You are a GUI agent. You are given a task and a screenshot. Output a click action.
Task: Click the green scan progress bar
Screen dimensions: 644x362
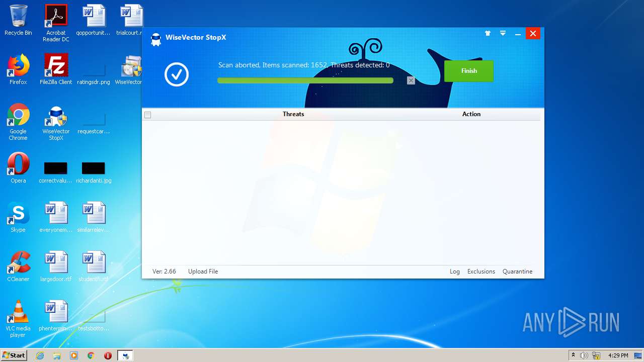(305, 80)
